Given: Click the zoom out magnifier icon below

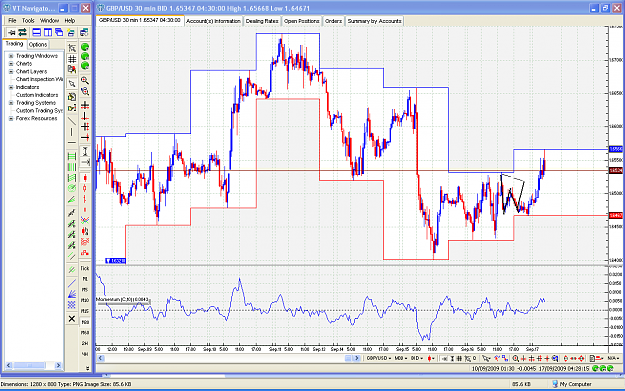Looking at the screenshot, I should 85,91.
